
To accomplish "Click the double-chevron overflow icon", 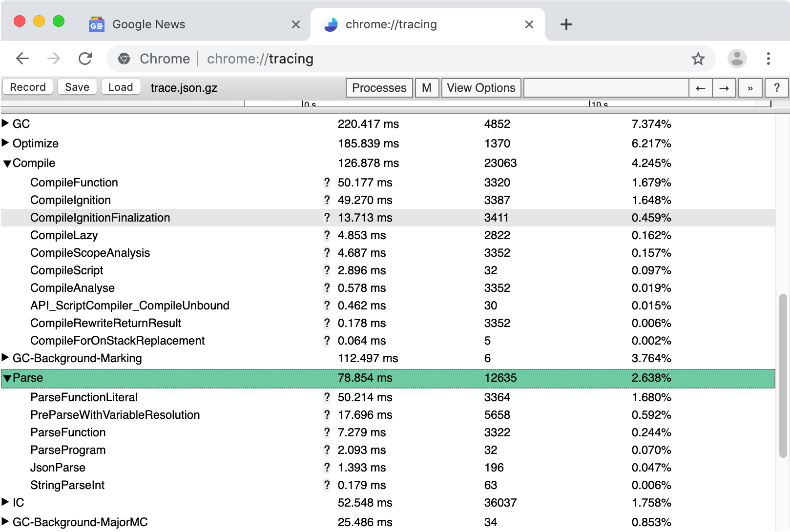I will pos(750,88).
